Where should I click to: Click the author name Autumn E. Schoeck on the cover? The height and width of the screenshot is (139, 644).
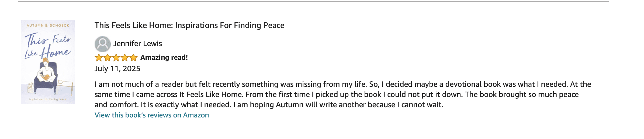coord(48,26)
